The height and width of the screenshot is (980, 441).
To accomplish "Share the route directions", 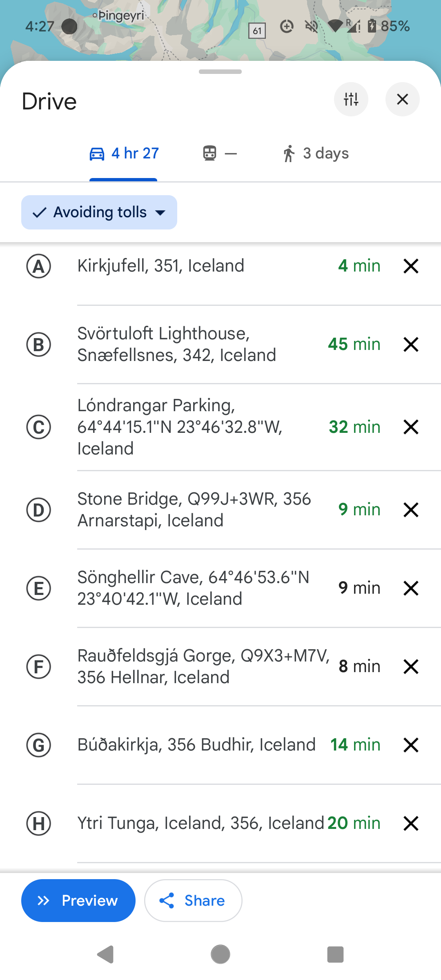I will coord(193,900).
